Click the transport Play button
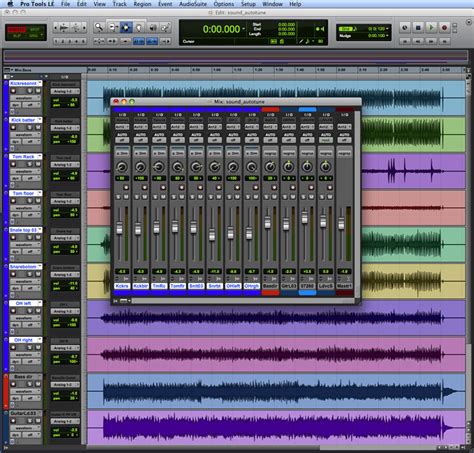This screenshot has width=474, height=453. [x=431, y=28]
